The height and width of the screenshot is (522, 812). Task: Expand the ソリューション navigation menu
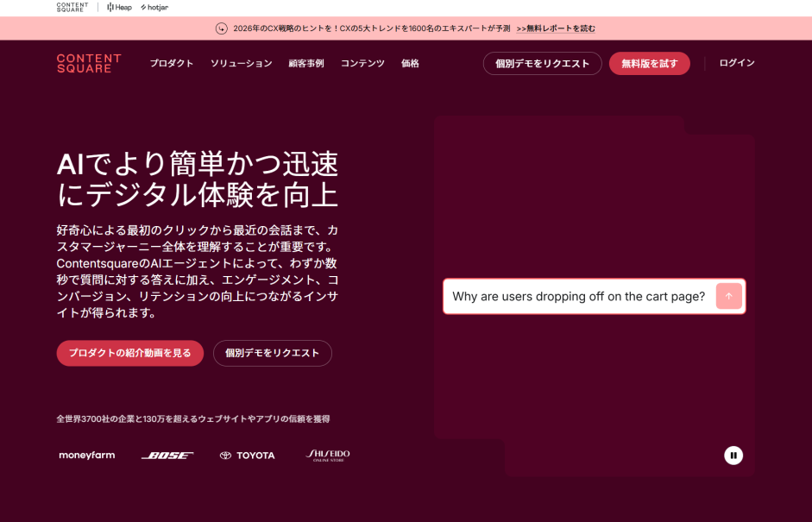click(241, 63)
